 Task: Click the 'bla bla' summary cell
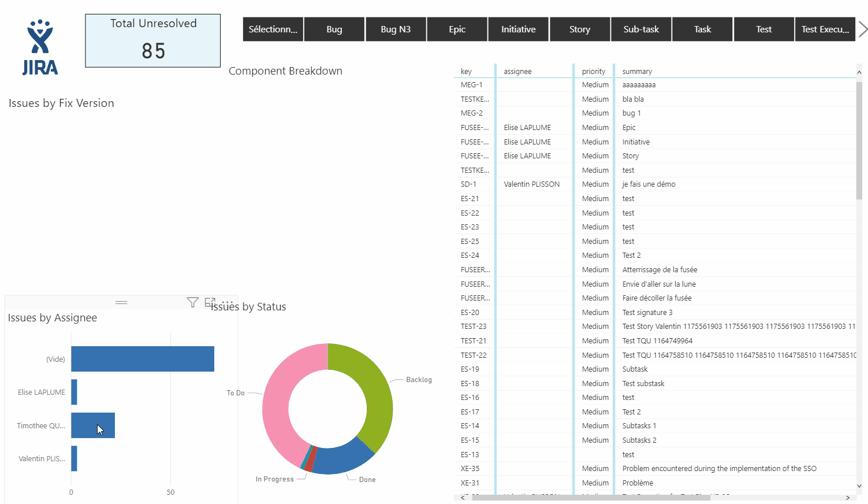pyautogui.click(x=633, y=99)
